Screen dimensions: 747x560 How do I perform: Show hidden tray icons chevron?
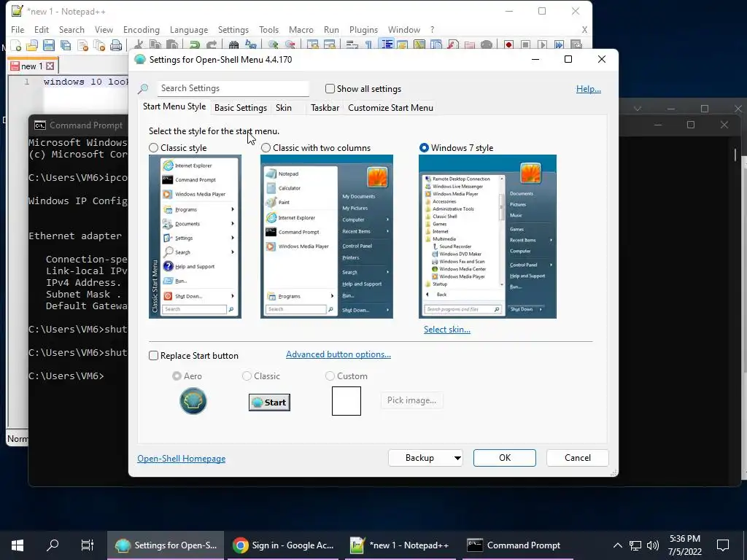(617, 545)
